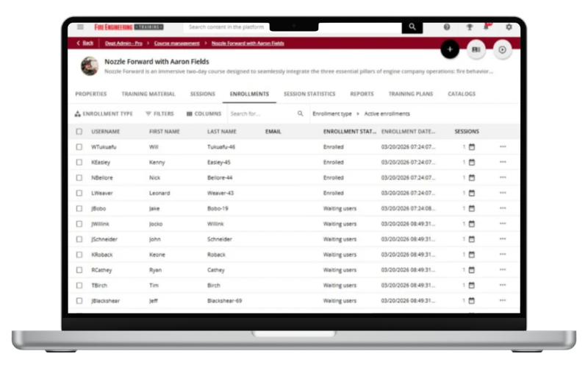Click the Active enrollments filter chip

(387, 114)
